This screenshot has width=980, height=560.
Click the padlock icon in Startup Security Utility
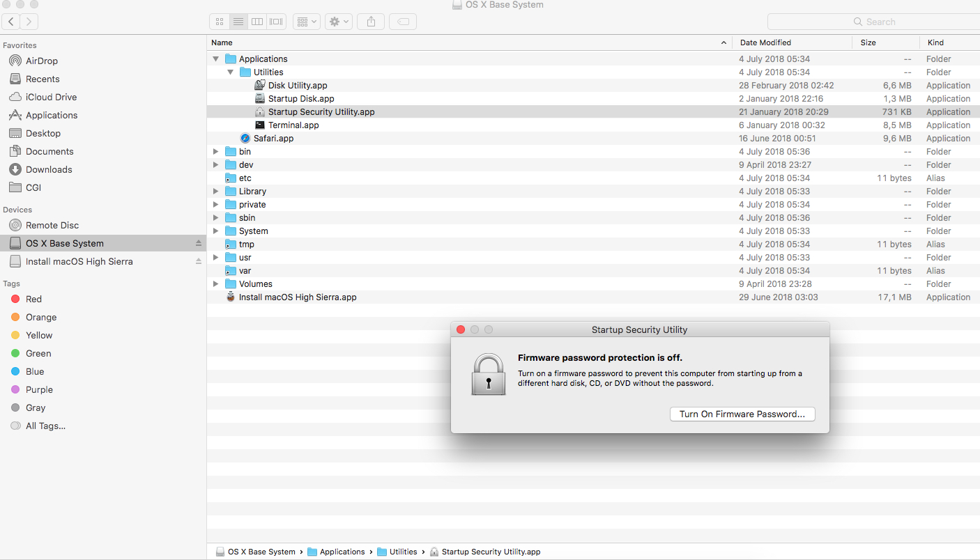489,374
